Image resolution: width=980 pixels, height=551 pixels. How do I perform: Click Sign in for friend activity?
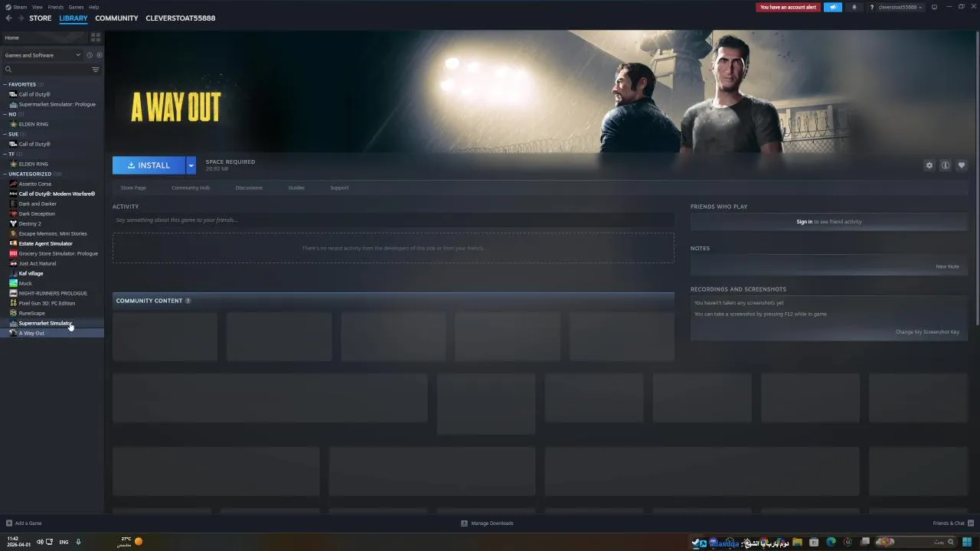coord(804,222)
